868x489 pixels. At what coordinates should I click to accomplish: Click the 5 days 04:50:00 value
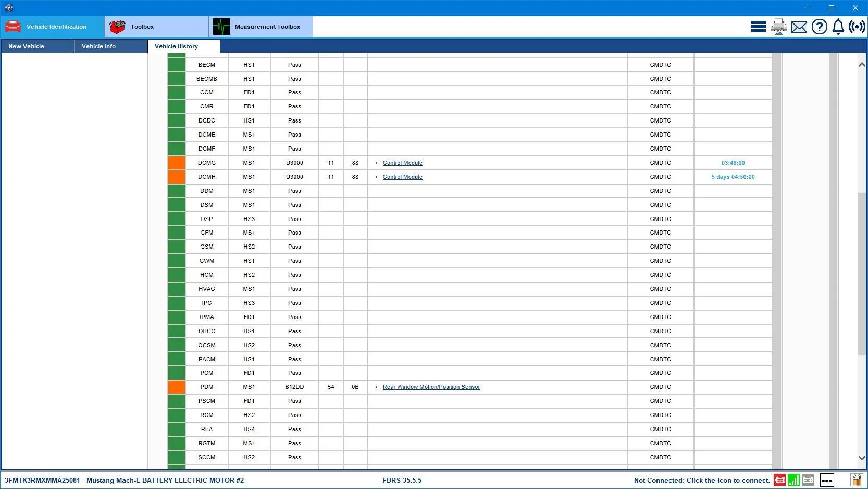pos(733,177)
